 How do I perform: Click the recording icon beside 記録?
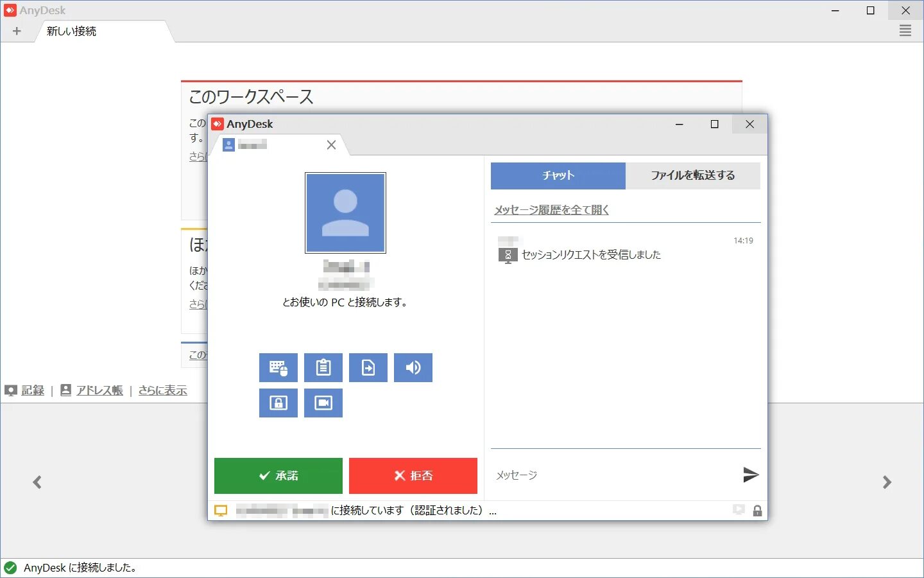point(10,390)
